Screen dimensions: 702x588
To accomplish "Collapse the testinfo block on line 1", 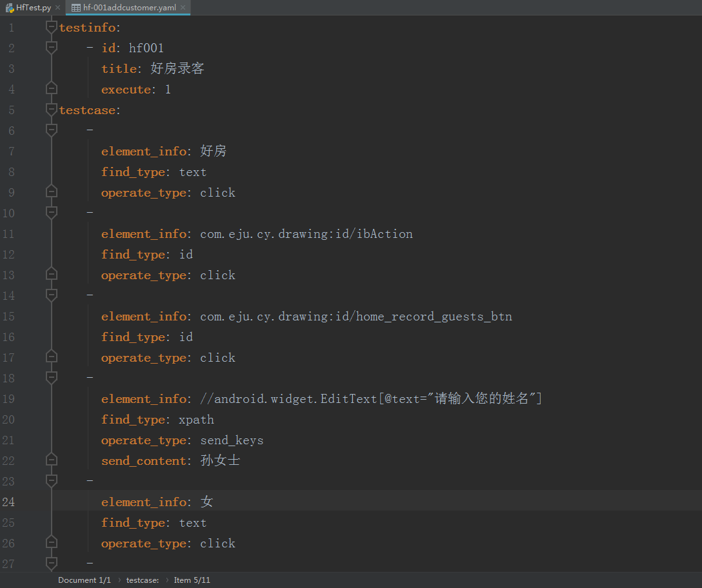I will [x=52, y=27].
